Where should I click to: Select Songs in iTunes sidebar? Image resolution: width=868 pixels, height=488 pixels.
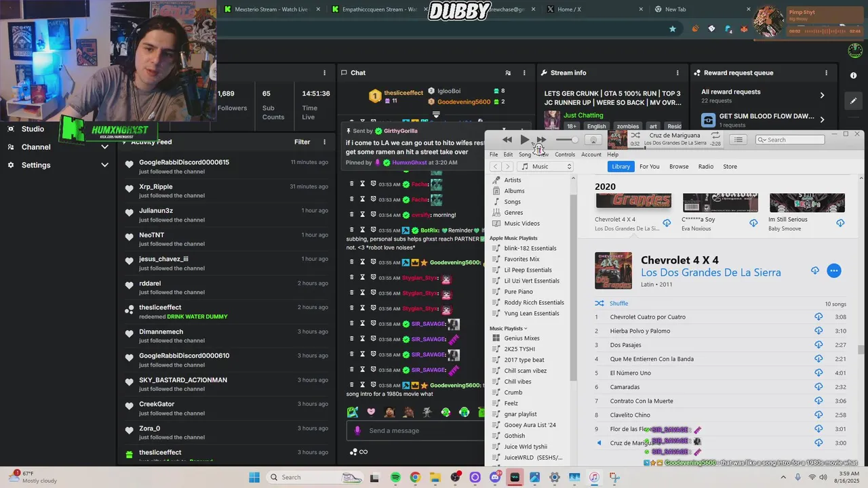[x=513, y=202]
